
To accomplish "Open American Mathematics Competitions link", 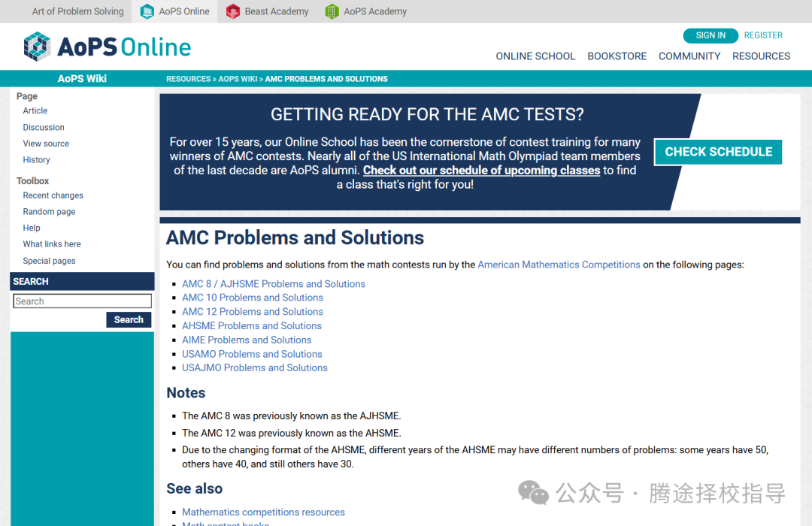I will click(x=559, y=265).
